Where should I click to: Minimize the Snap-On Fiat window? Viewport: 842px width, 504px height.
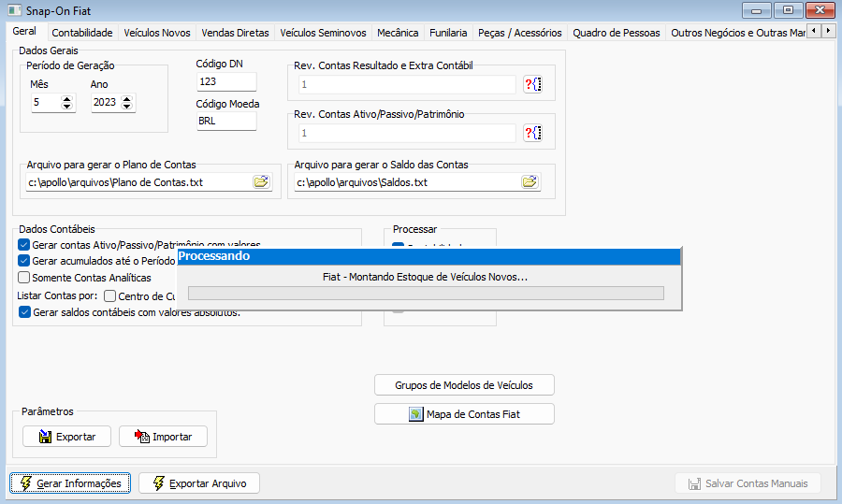pyautogui.click(x=757, y=10)
